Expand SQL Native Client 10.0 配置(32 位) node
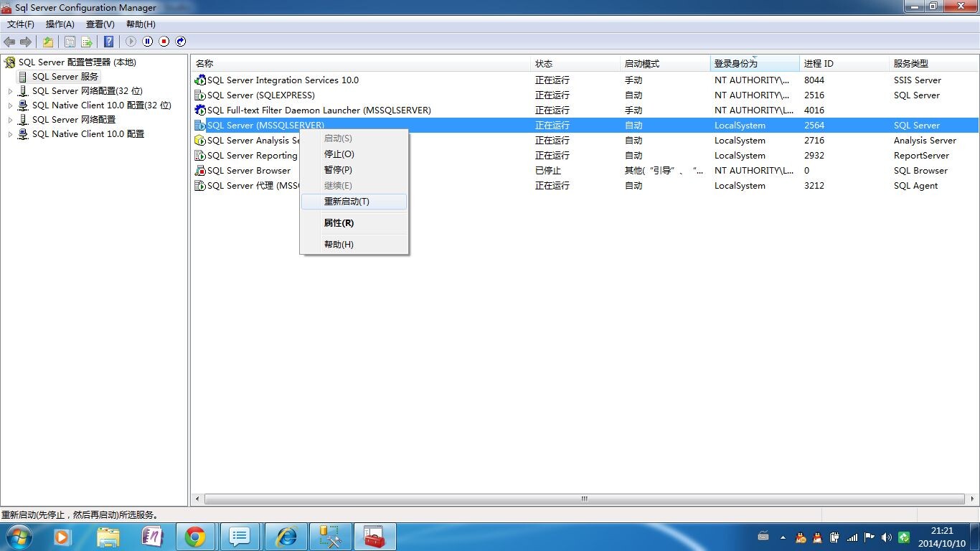This screenshot has width=980, height=551. (x=10, y=105)
